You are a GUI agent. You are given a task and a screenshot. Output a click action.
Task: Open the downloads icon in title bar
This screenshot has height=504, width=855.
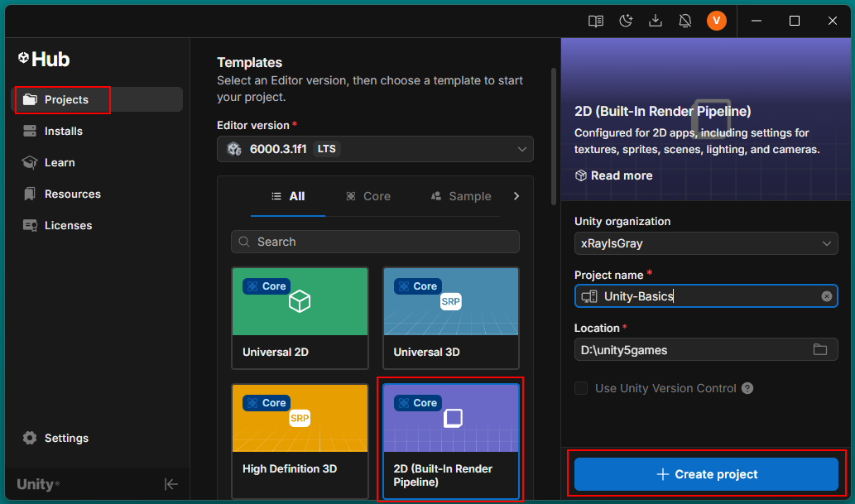click(x=656, y=22)
